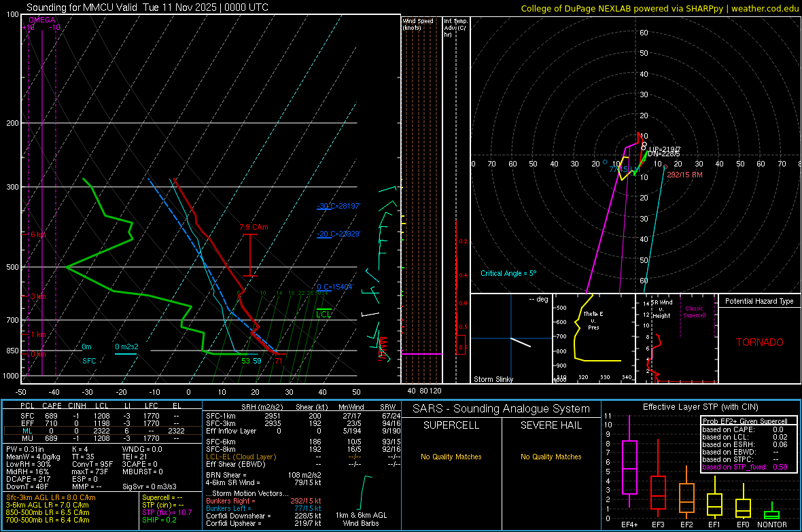Click the Potential Hazard Type heading
Screen dimensions: 802x532
[x=759, y=301]
